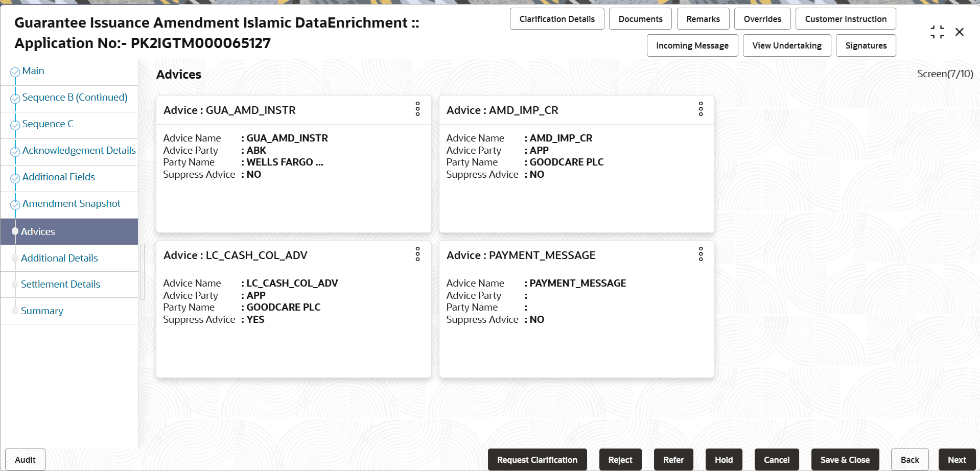The image size is (980, 471).
Task: Click the collapse/restore window icon
Action: click(937, 32)
